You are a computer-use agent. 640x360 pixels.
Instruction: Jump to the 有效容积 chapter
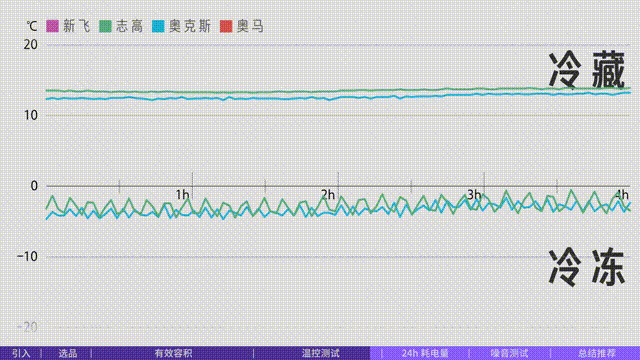173,353
